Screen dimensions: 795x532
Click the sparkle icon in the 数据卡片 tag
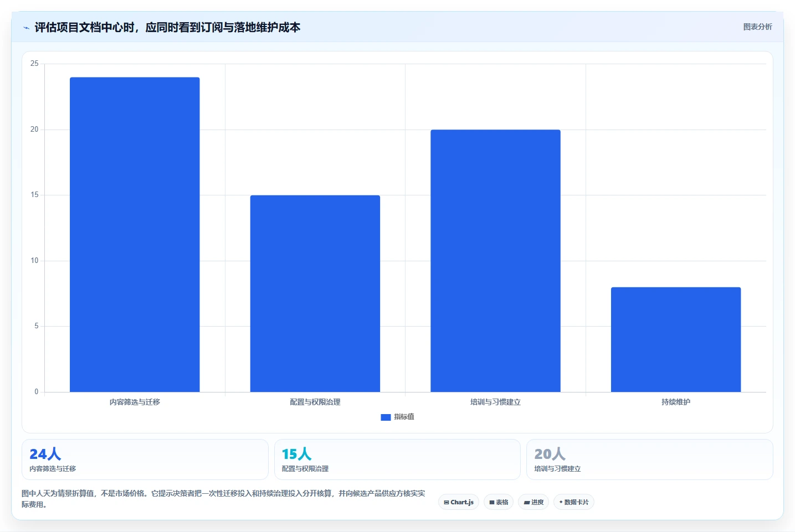click(561, 502)
